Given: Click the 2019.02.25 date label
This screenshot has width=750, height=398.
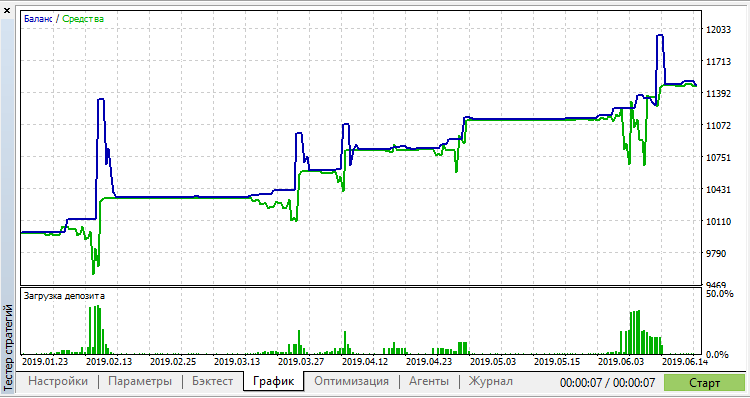Looking at the screenshot, I should 173,361.
